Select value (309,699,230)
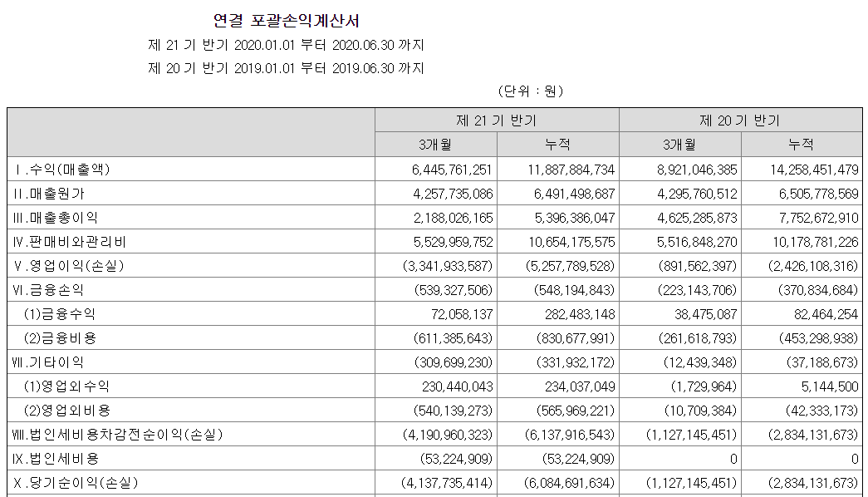Viewport: 868px width, 497px height. click(454, 362)
